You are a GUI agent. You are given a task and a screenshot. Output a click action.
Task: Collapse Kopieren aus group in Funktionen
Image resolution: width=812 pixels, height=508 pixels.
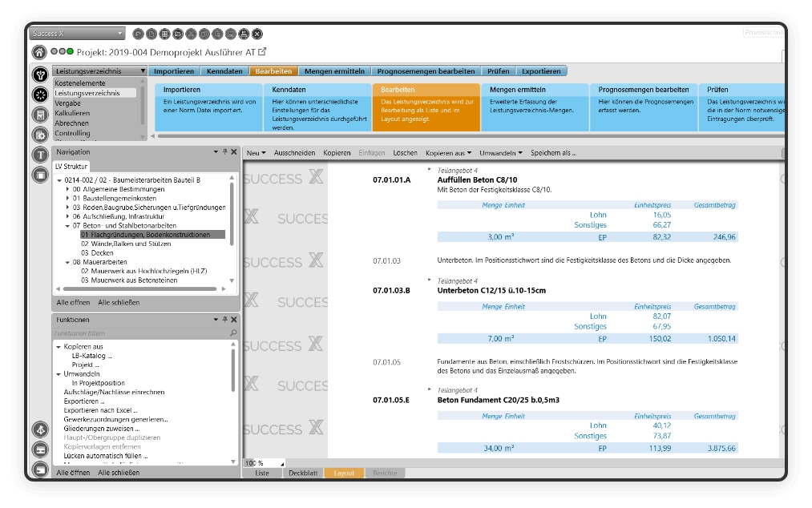coord(59,347)
